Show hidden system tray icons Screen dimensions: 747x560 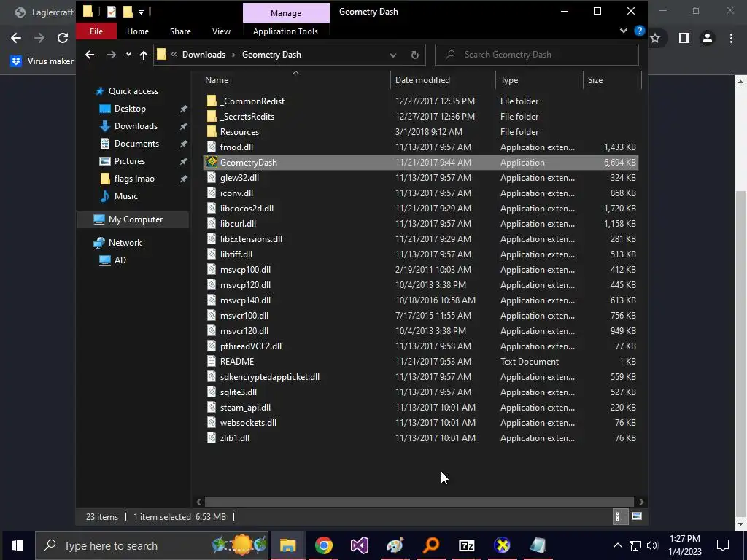click(617, 545)
